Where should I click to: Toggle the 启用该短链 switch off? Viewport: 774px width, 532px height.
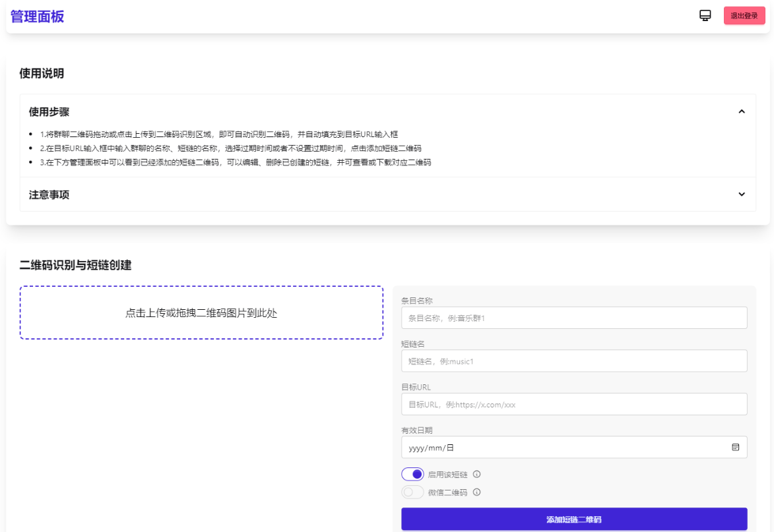pyautogui.click(x=412, y=474)
